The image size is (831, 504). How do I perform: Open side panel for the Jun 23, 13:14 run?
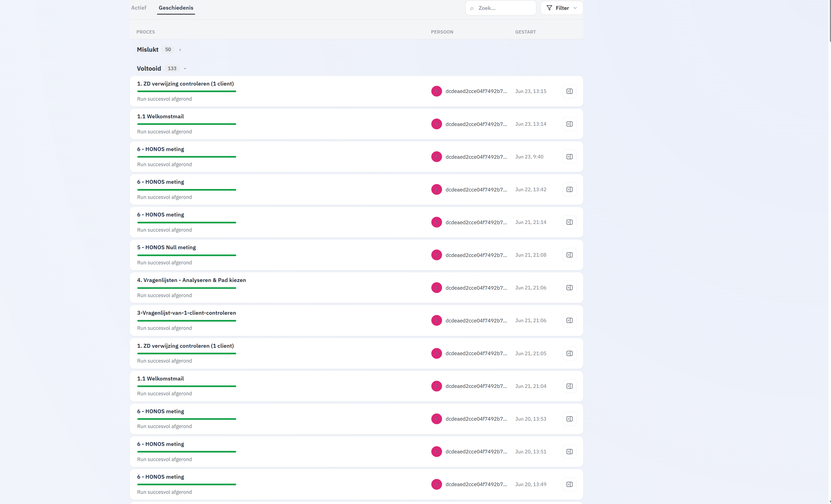[569, 124]
